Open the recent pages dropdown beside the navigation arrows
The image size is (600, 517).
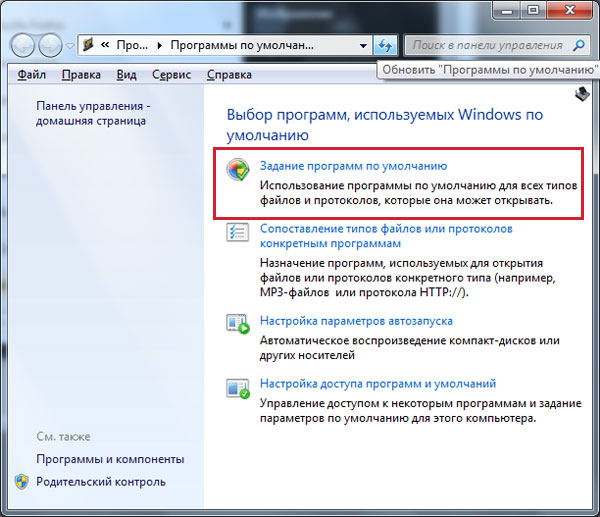click(69, 47)
